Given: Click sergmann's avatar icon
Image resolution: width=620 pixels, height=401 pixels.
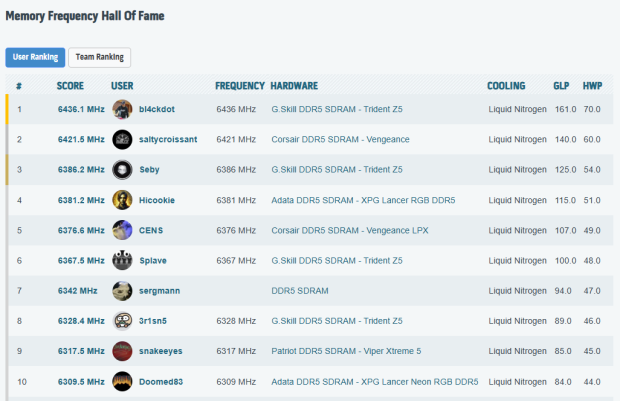Looking at the screenshot, I should tap(122, 291).
